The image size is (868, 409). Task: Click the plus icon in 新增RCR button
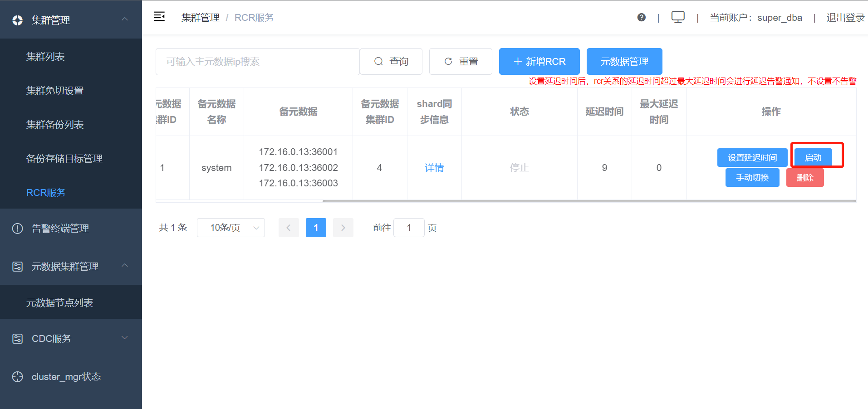coord(518,61)
